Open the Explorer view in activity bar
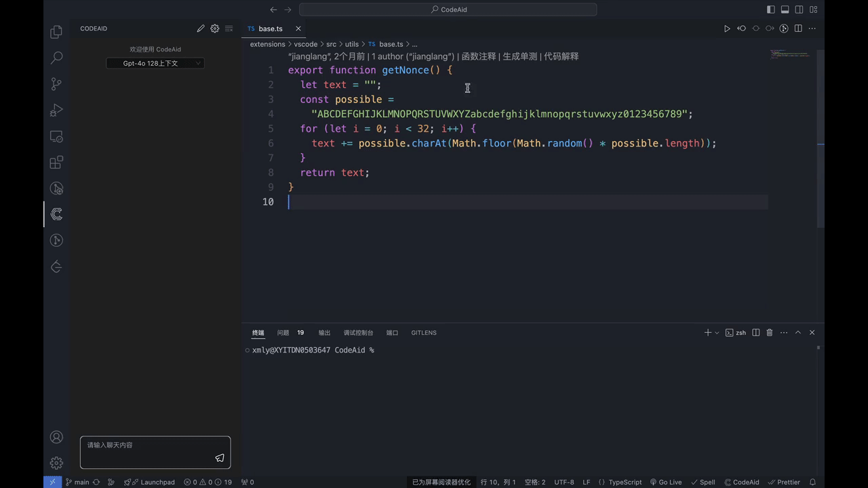Viewport: 868px width, 488px height. (56, 32)
